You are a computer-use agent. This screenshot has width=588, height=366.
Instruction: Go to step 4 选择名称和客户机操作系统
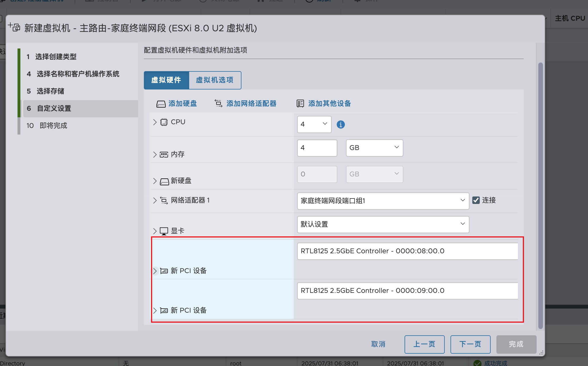click(73, 74)
